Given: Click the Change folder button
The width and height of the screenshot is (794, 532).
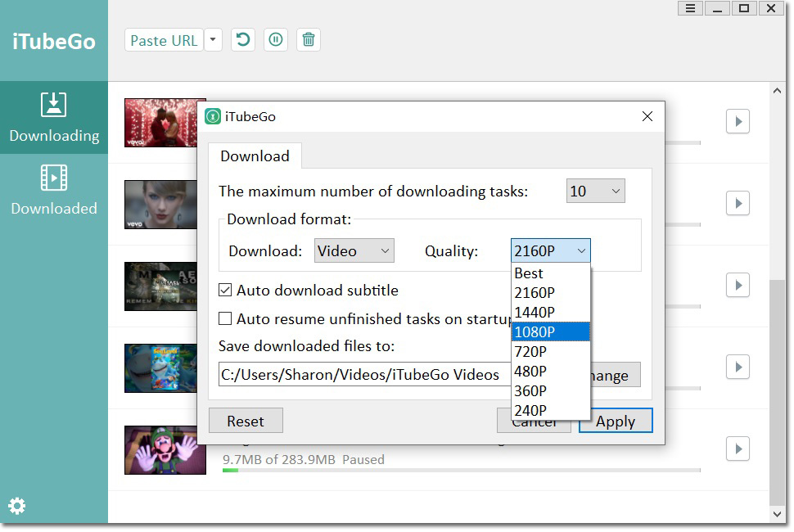Looking at the screenshot, I should pos(616,375).
